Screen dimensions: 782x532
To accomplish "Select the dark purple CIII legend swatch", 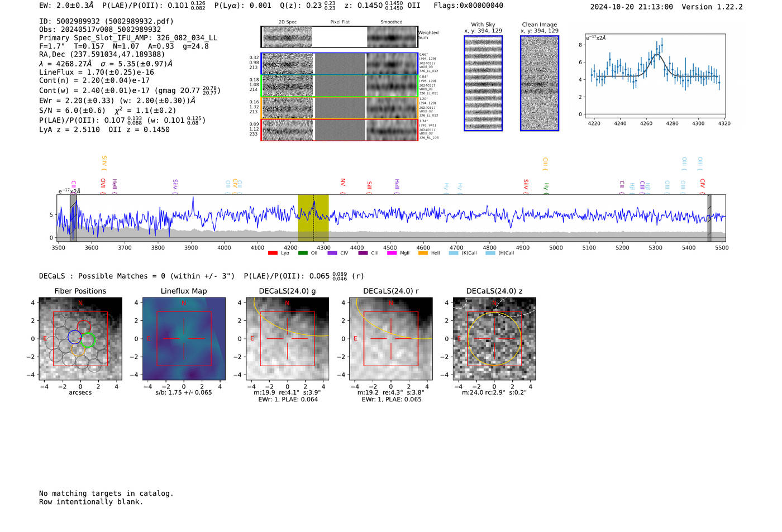I will [x=363, y=253].
